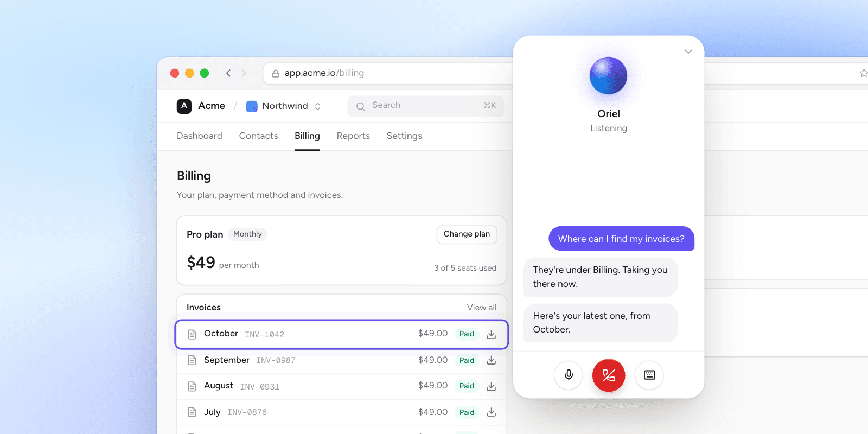Click the search magnifier icon

click(x=360, y=106)
